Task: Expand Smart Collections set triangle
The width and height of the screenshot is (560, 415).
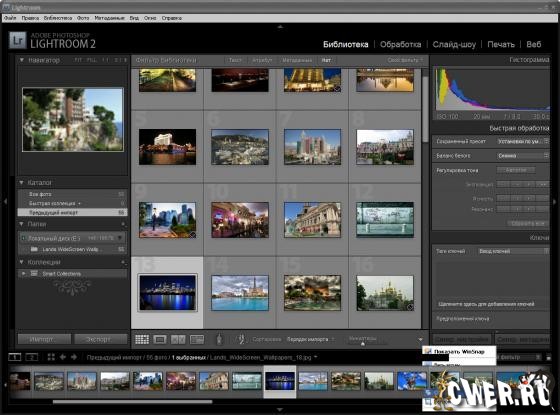Action: point(24,273)
